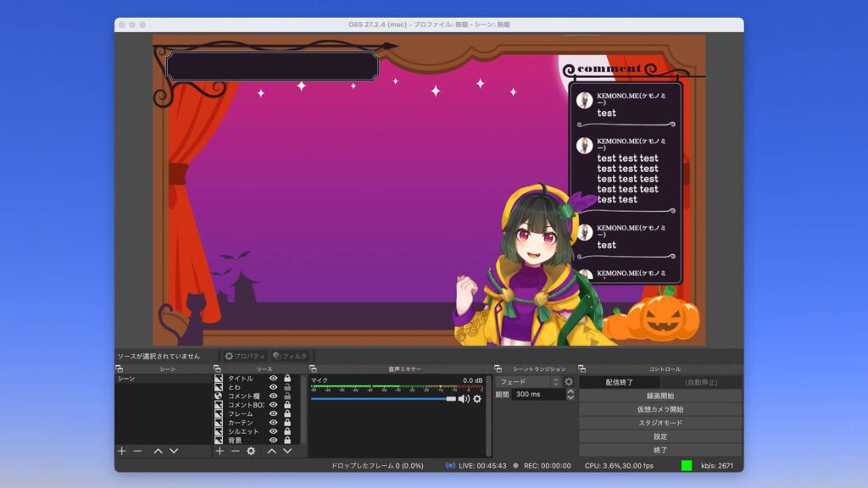The image size is (868, 488).
Task: Open source properties gear in sources toolbar
Action: click(249, 450)
